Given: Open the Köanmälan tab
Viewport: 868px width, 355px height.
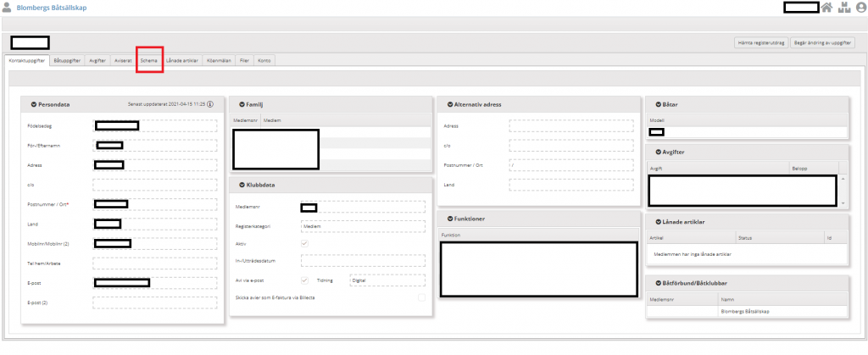Looking at the screenshot, I should point(219,61).
